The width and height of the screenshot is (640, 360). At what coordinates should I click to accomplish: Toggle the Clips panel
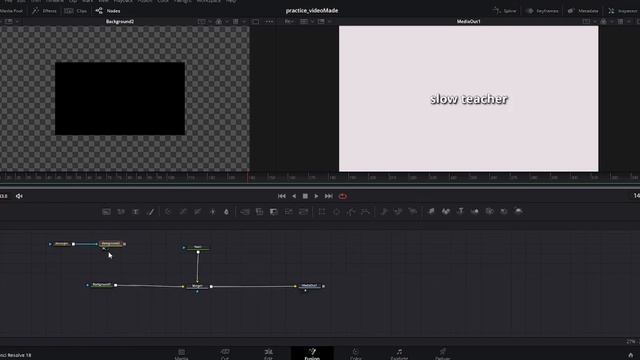[x=76, y=11]
